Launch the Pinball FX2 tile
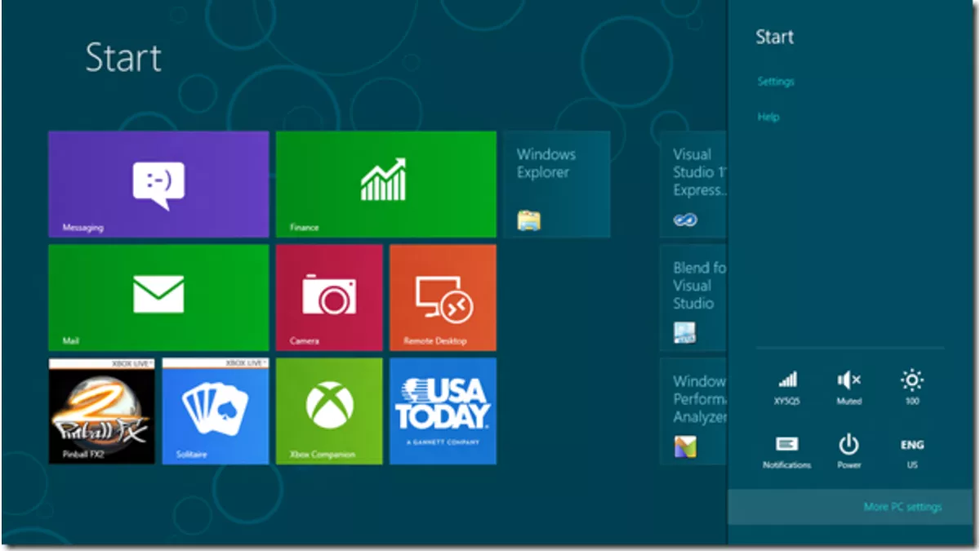The height and width of the screenshot is (551, 980). [101, 411]
